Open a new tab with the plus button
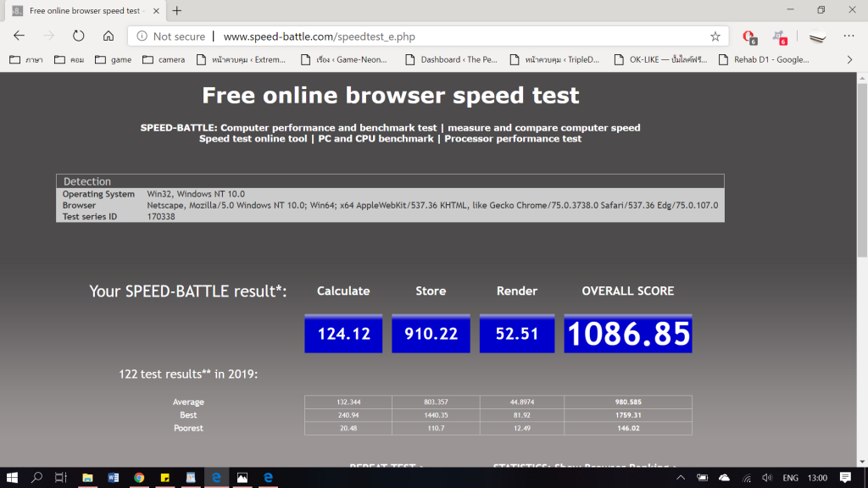This screenshot has width=868, height=488. 177,10
